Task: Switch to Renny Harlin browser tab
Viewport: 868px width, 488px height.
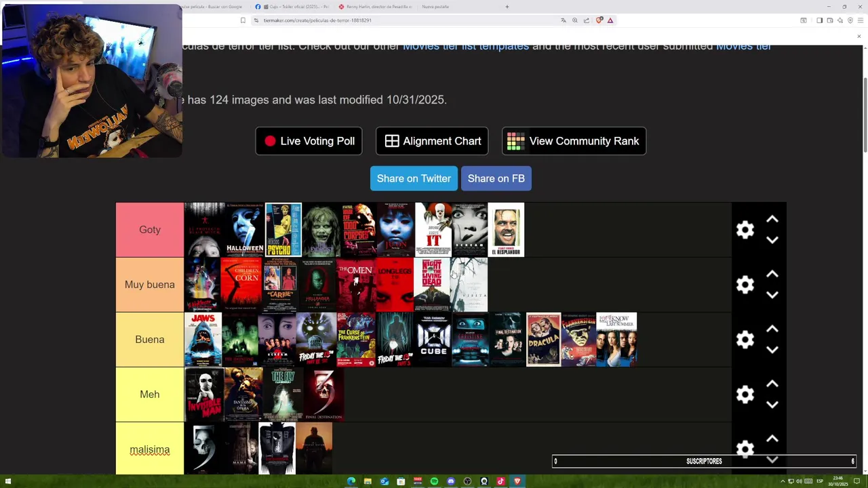Action: pyautogui.click(x=376, y=7)
